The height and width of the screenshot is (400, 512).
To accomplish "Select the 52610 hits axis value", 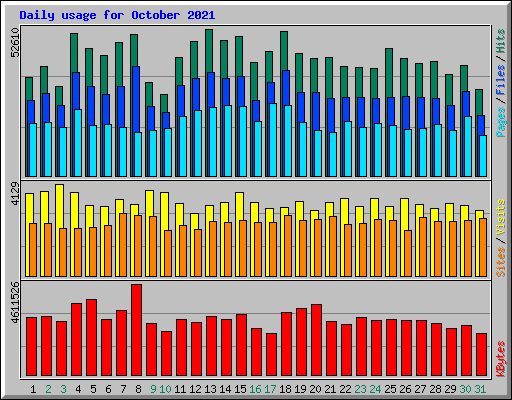I will coord(15,43).
